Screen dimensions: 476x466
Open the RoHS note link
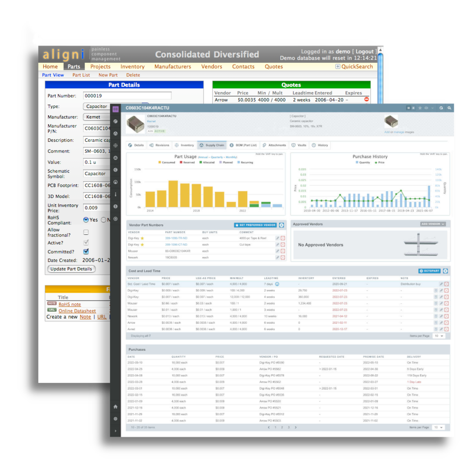pyautogui.click(x=70, y=304)
